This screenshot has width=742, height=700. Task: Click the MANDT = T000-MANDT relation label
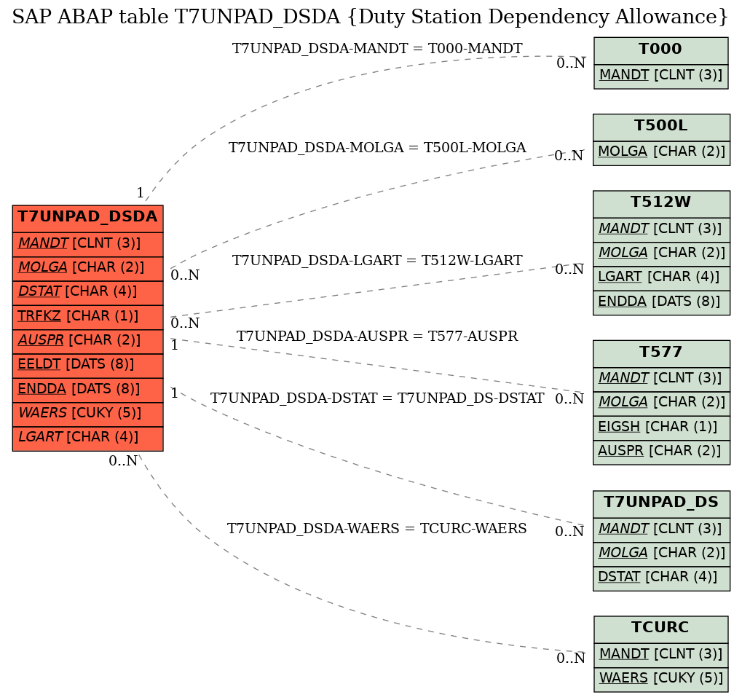[377, 49]
